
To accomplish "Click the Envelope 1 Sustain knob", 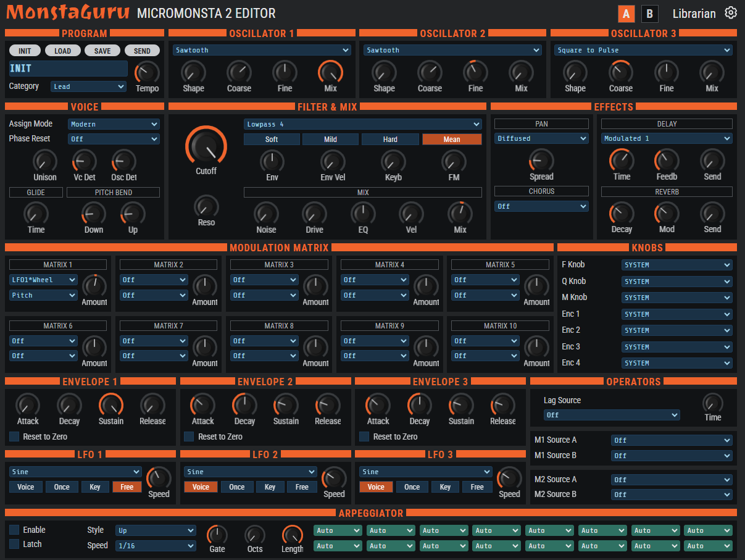I will point(111,405).
